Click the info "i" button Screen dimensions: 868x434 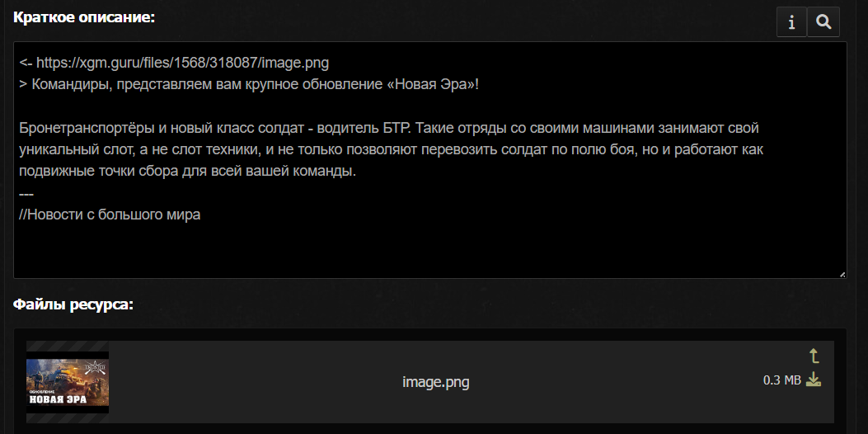[791, 22]
